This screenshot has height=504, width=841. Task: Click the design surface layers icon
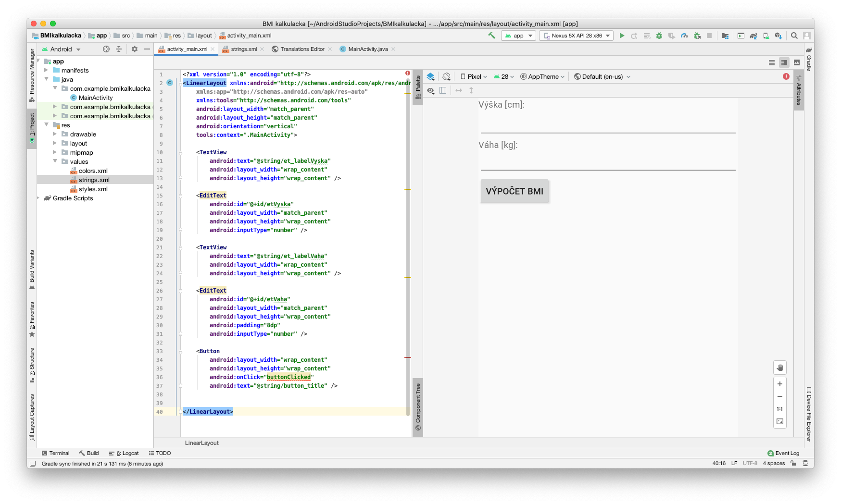[x=430, y=76]
